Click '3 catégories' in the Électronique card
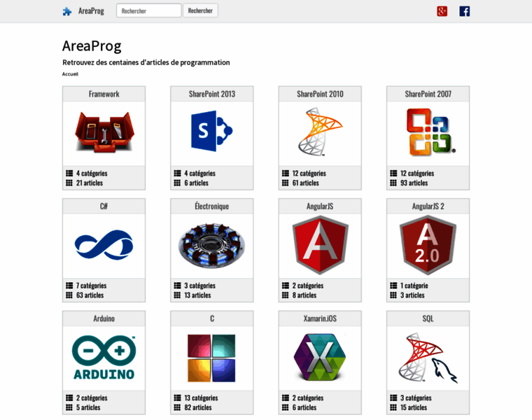The height and width of the screenshot is (420, 532). coord(199,286)
